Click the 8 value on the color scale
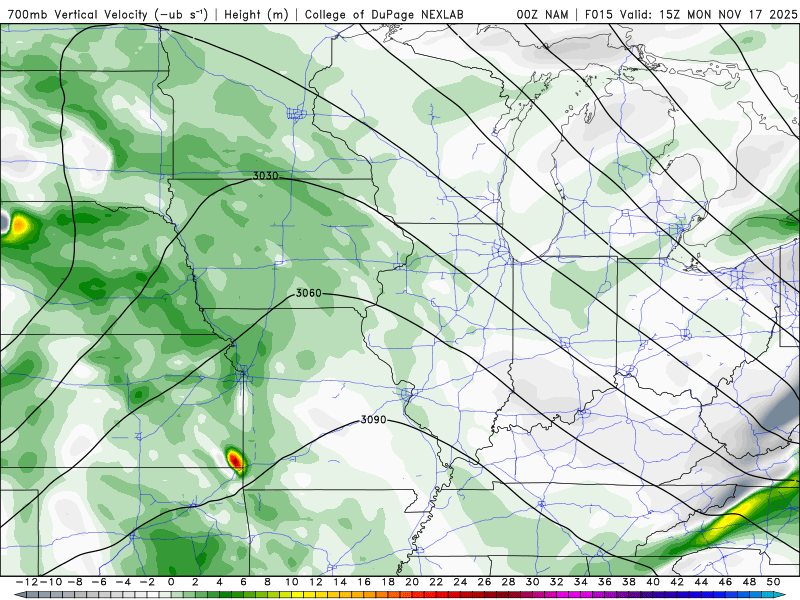 pos(267,582)
